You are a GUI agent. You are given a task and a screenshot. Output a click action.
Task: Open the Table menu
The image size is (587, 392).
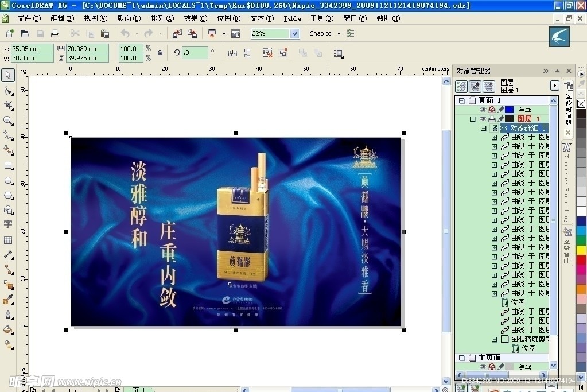[292, 18]
